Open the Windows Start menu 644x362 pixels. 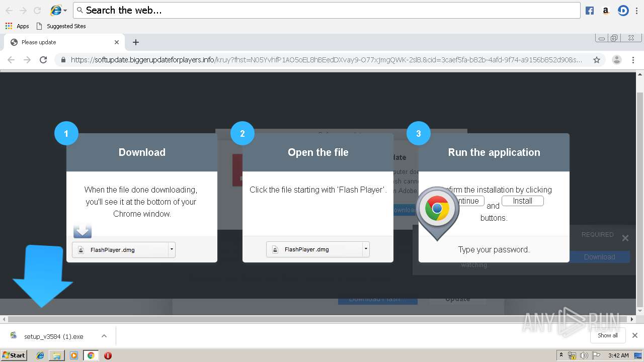tap(14, 355)
